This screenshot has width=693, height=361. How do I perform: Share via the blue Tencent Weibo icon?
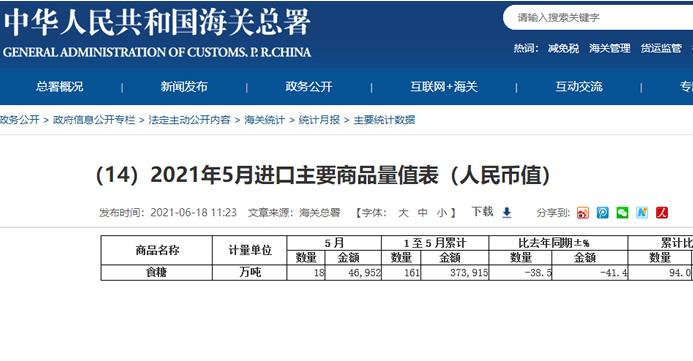tap(602, 213)
